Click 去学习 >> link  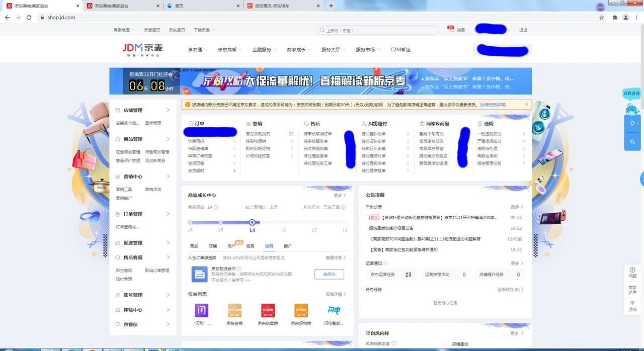241,280
